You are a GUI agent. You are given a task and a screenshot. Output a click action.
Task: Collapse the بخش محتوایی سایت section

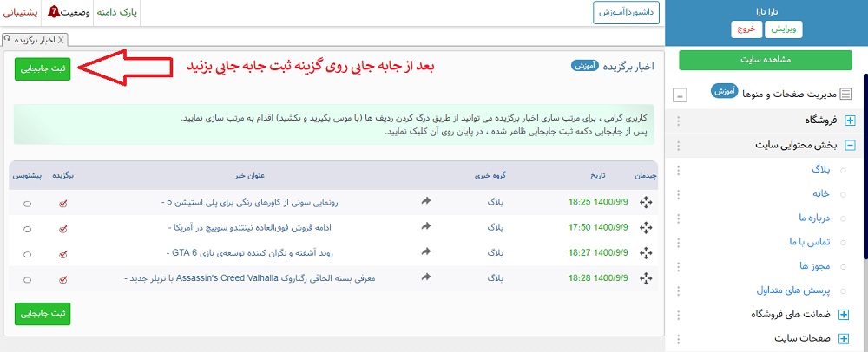point(850,147)
